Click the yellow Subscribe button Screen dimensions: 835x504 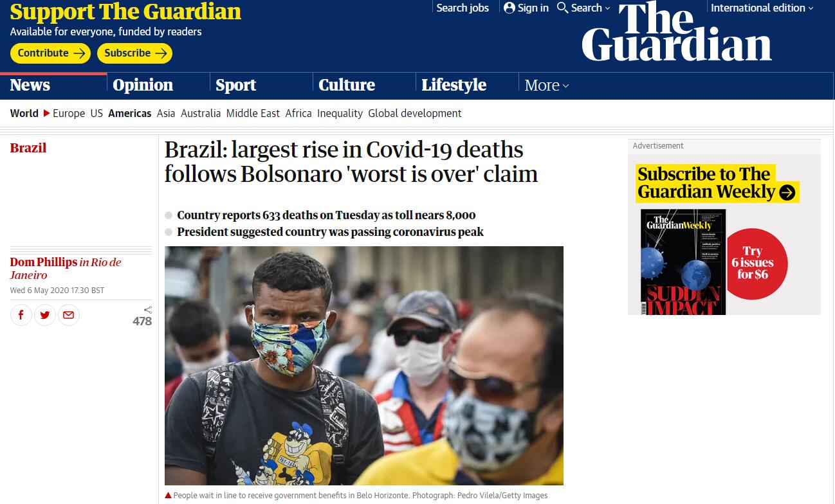point(134,53)
